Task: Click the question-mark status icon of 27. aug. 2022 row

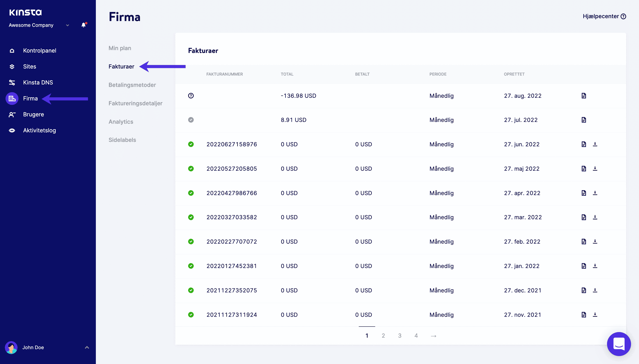Action: pyautogui.click(x=191, y=96)
